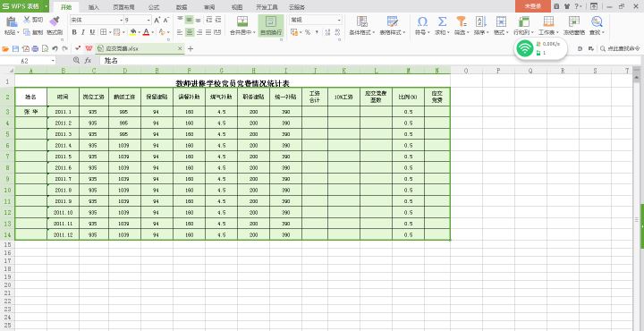Click the Redo arrow
Image resolution: width=644 pixels, height=331 pixels.
pos(65,48)
